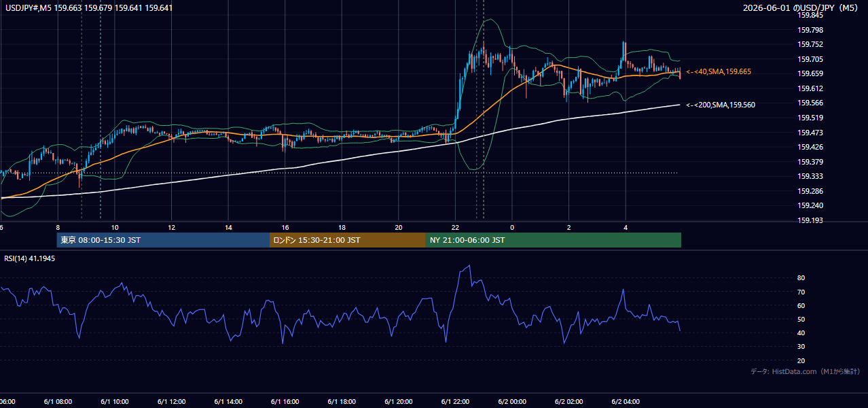Click the 6/1 20:00 date axis label
The image size is (868, 408).
[x=399, y=401]
